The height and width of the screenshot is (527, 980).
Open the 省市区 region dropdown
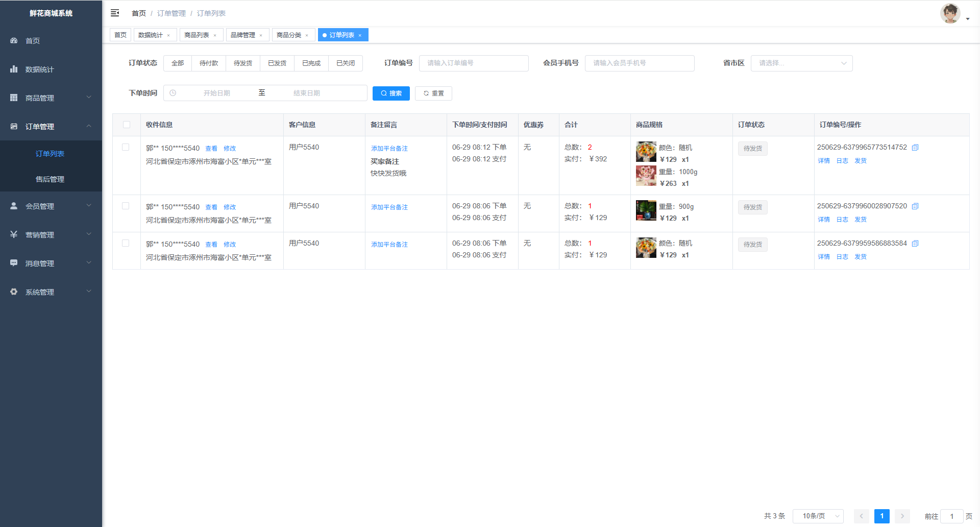tap(801, 63)
